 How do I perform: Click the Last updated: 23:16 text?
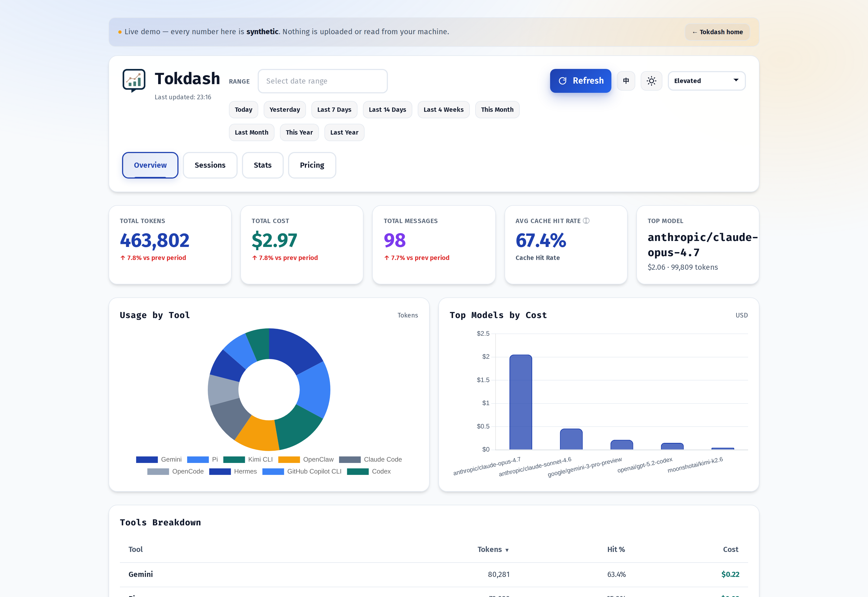[183, 97]
